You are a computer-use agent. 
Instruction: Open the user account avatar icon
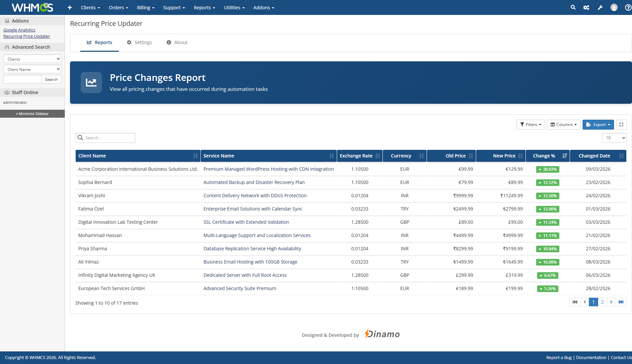point(614,7)
